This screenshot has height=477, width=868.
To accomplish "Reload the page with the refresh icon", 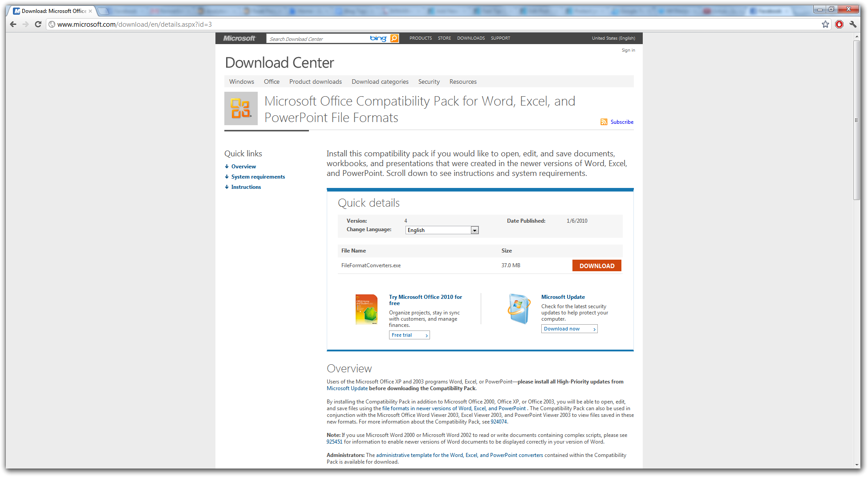I will [x=38, y=24].
